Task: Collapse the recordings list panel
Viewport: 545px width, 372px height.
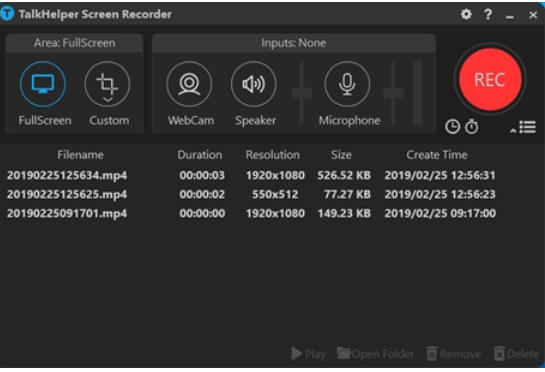Action: (x=523, y=127)
